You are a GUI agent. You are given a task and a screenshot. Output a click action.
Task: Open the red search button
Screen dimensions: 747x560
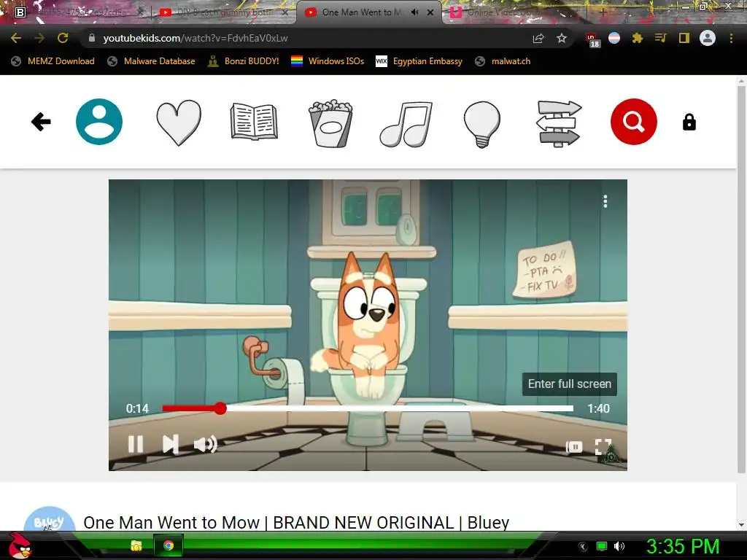pos(634,122)
